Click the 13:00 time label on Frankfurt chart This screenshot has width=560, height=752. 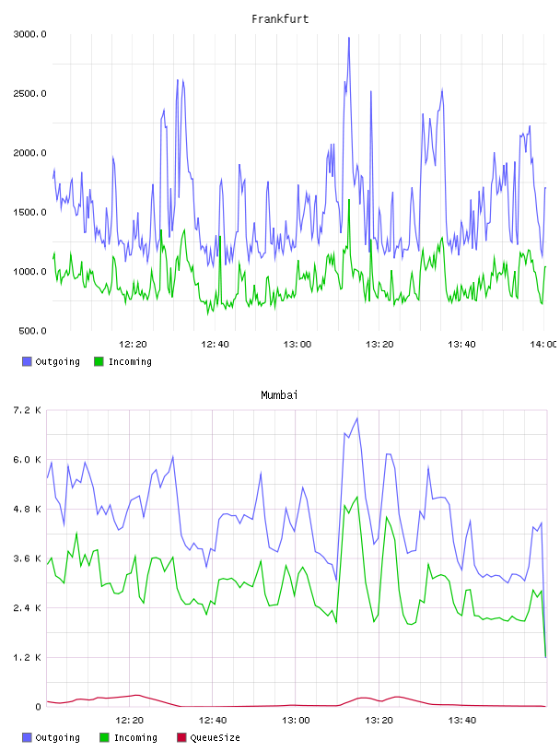coord(297,345)
